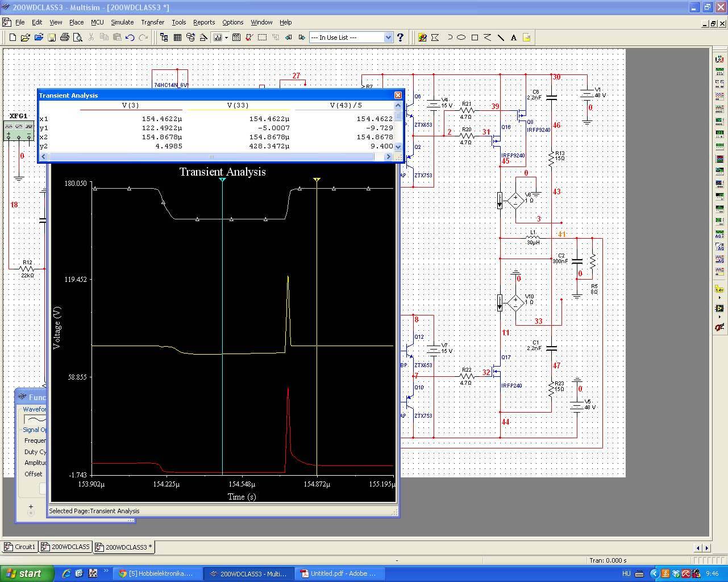The width and height of the screenshot is (728, 582).
Task: Pick the 1.4v measurement probe icon
Action: (x=719, y=290)
